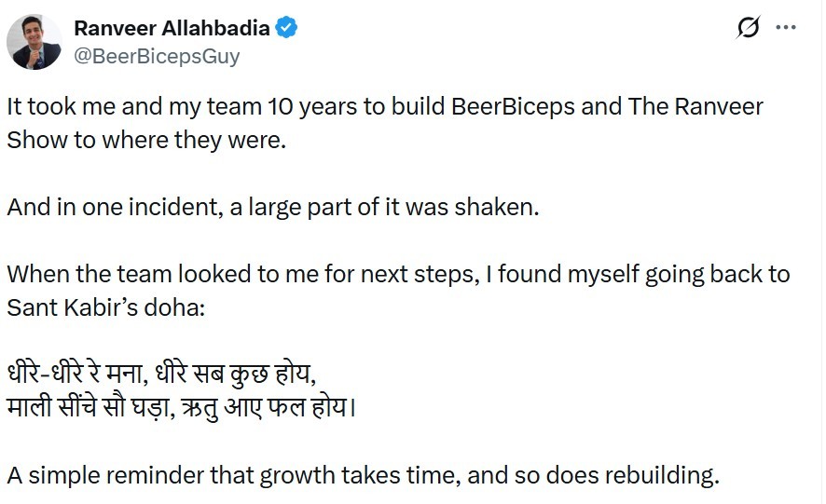Click the closing line about growth and rebuilding
This screenshot has width=826, height=504.
(364, 476)
